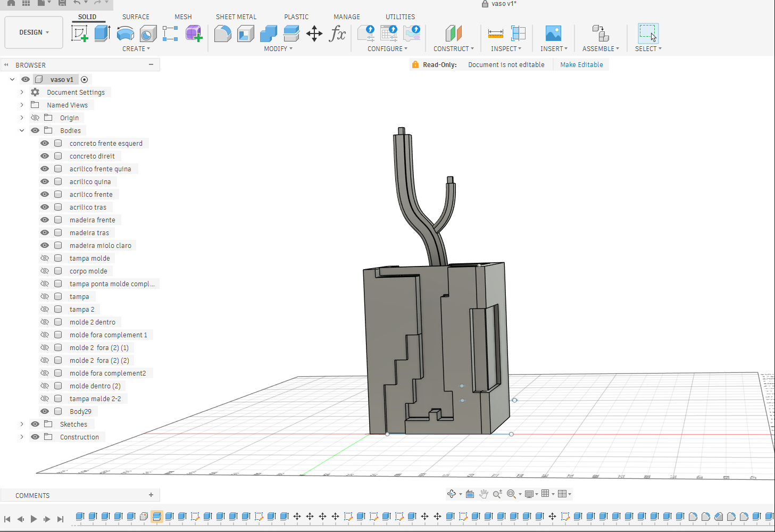Click the Rectangular Pattern icon

(170, 34)
